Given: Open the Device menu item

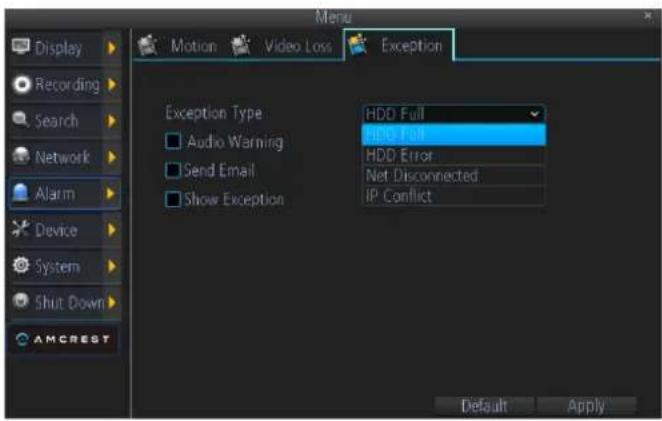Looking at the screenshot, I should pos(65,230).
